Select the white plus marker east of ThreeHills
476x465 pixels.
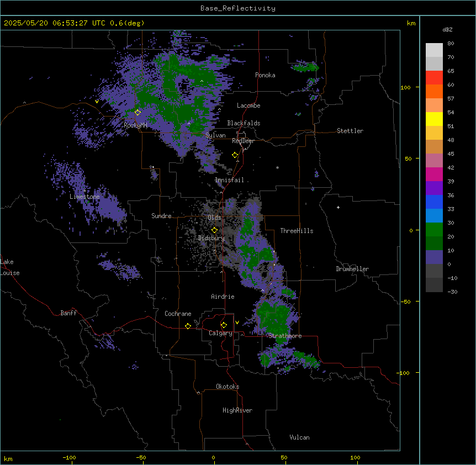(338, 207)
